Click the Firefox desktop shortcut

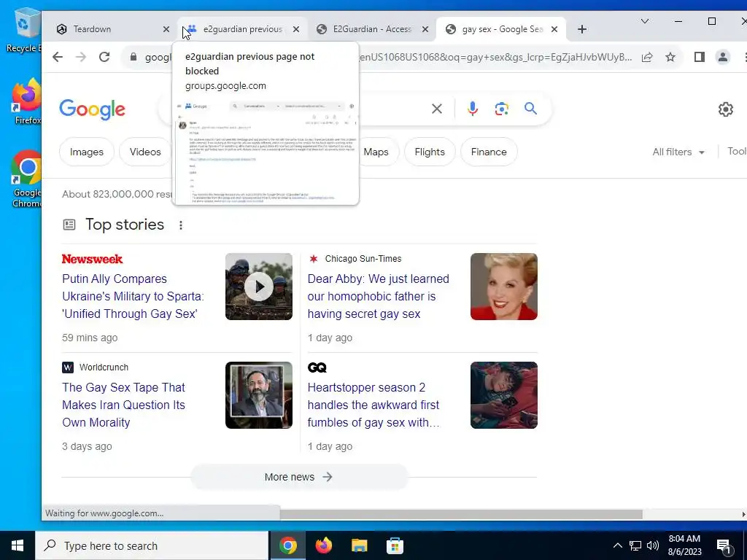coord(26,102)
